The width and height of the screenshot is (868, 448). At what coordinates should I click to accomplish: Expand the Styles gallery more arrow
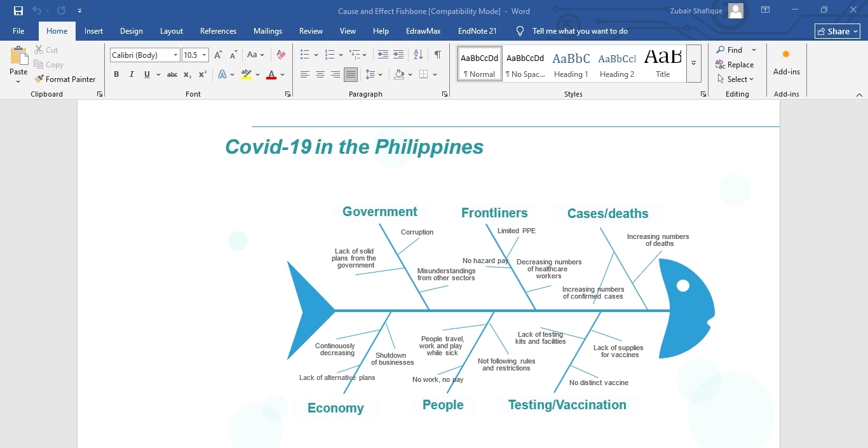694,64
